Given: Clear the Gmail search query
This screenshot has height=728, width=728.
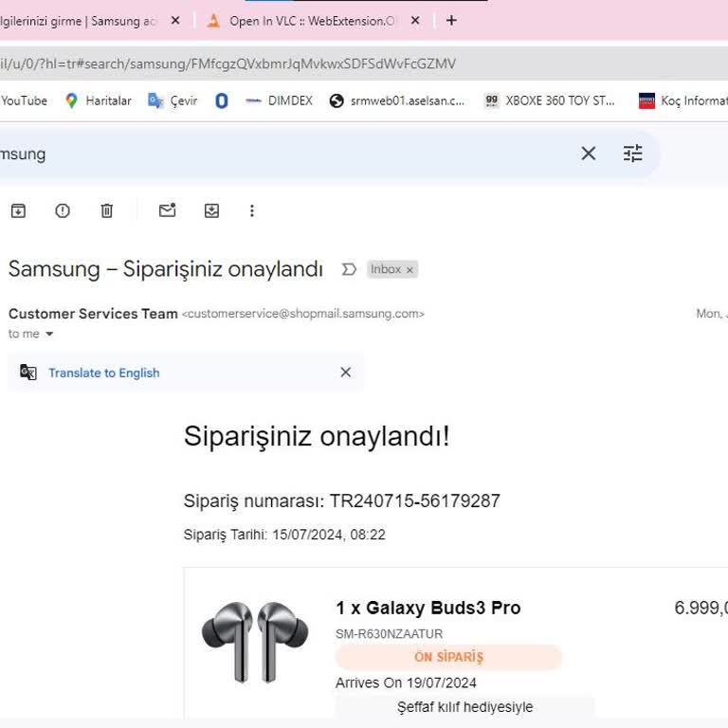Looking at the screenshot, I should [589, 154].
